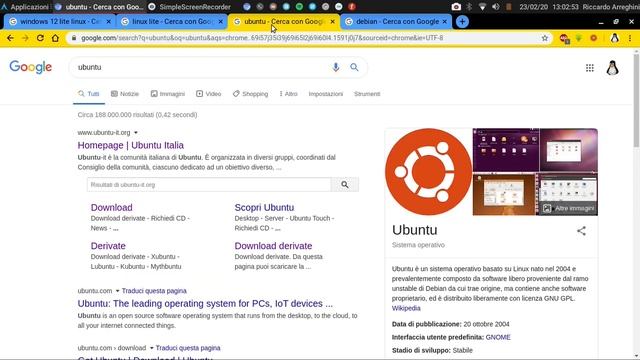Screen dimensions: 640x360
Task: Bookmark this page with the star icon
Action: coord(544,38)
